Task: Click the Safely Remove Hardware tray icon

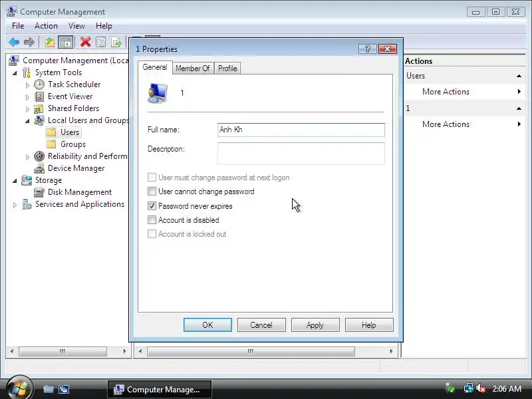Action: (450, 388)
